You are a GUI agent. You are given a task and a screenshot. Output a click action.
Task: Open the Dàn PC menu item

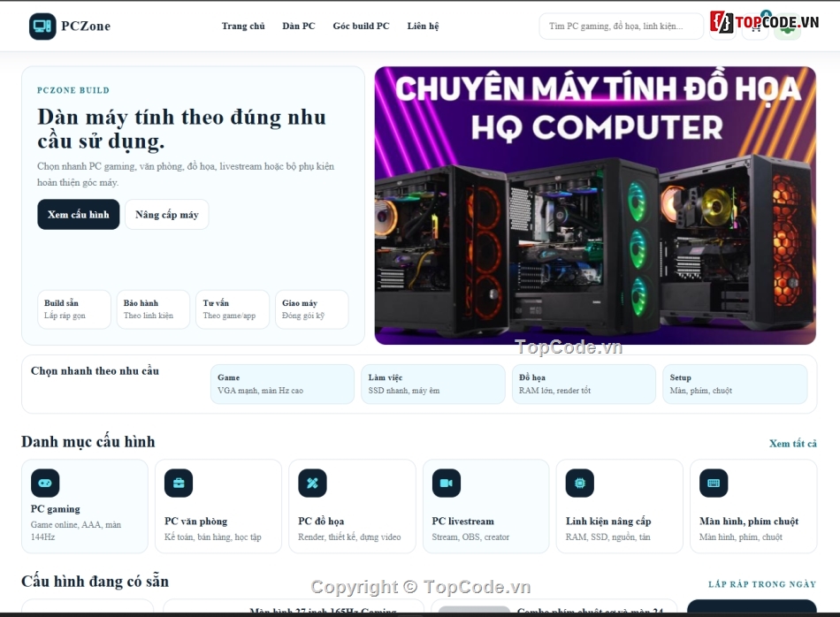(299, 26)
